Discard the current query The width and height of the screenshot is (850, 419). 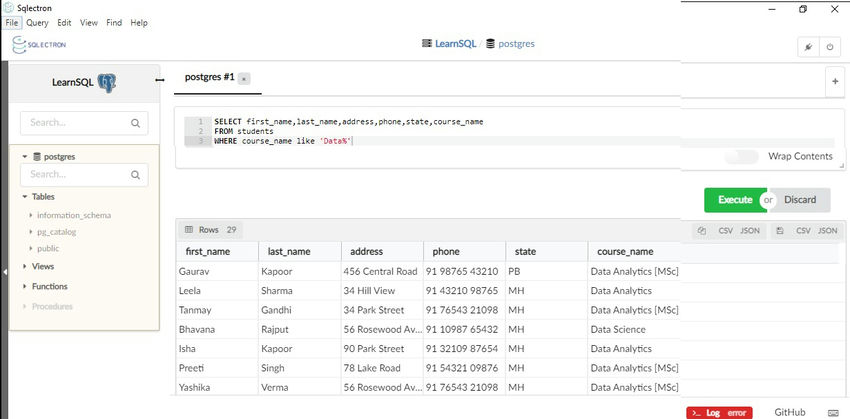tap(800, 200)
